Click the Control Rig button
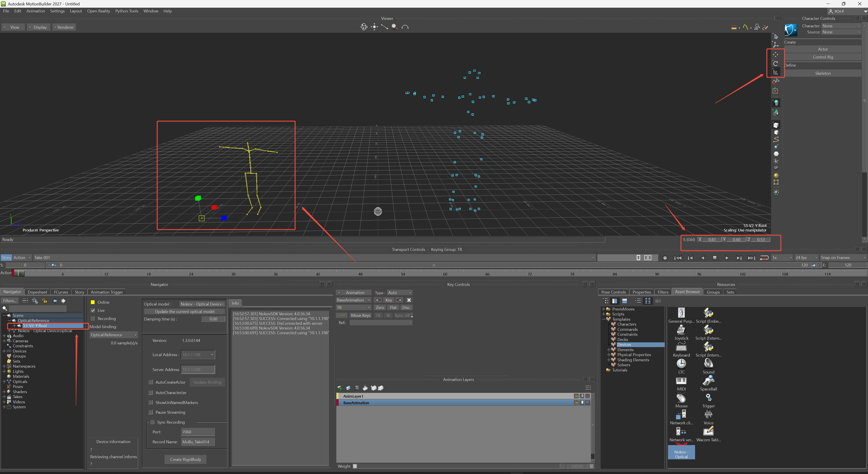The width and height of the screenshot is (868, 474). (823, 57)
